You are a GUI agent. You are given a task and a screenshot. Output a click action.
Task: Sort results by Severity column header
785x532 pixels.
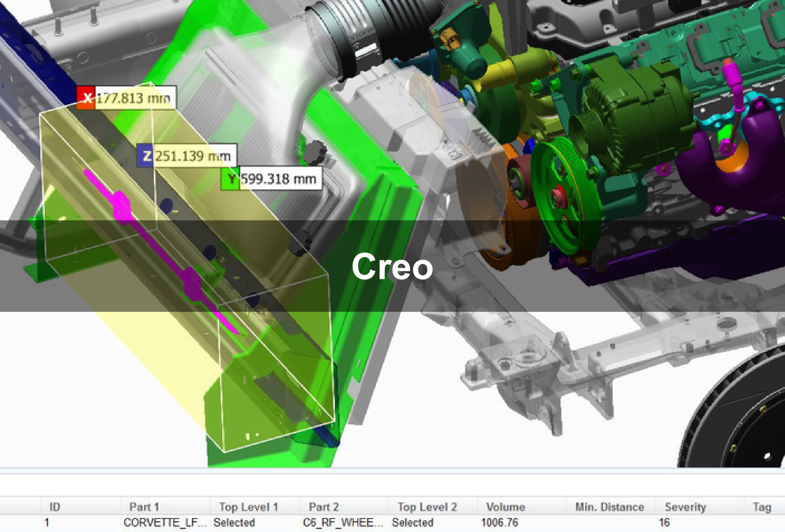[685, 507]
